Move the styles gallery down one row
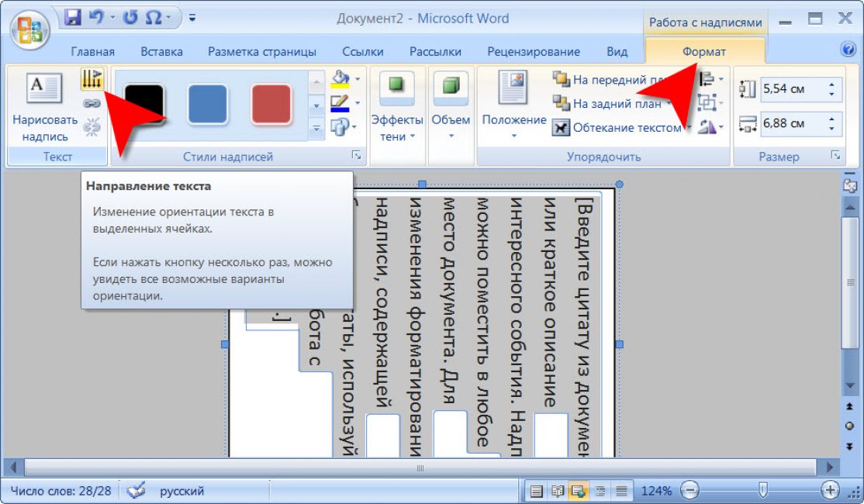Viewport: 864px width, 504px height. [x=316, y=105]
